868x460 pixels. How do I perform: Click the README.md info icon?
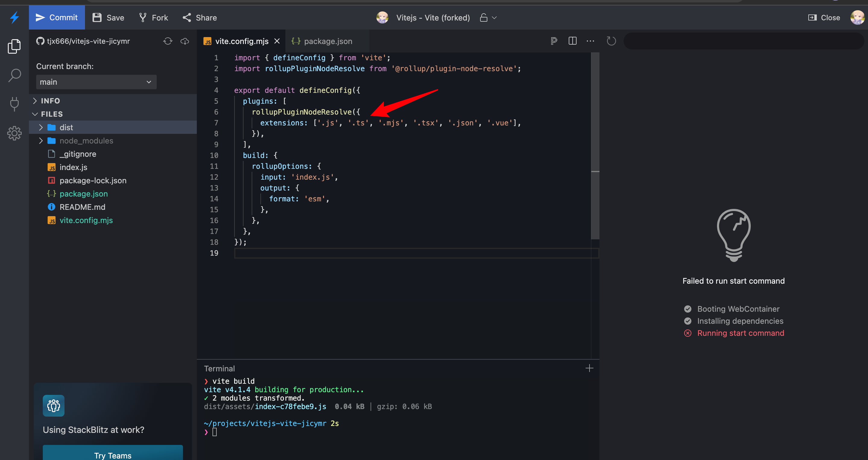click(x=51, y=206)
